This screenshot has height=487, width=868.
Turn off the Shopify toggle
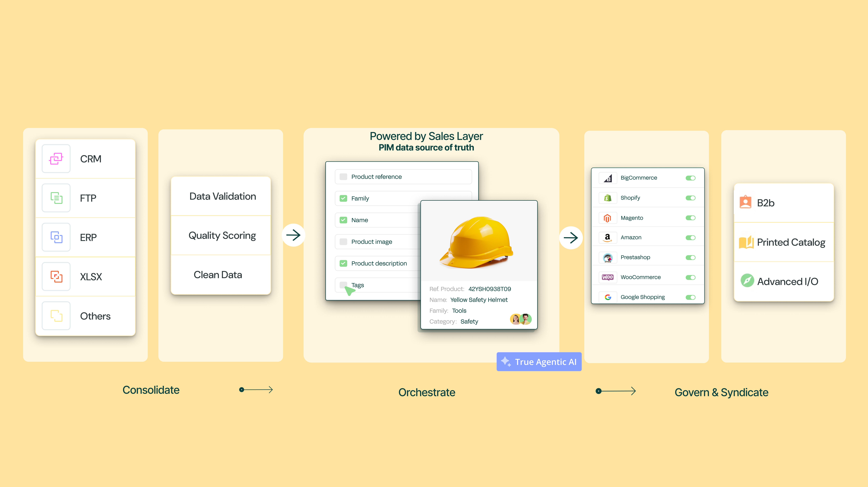pos(690,198)
